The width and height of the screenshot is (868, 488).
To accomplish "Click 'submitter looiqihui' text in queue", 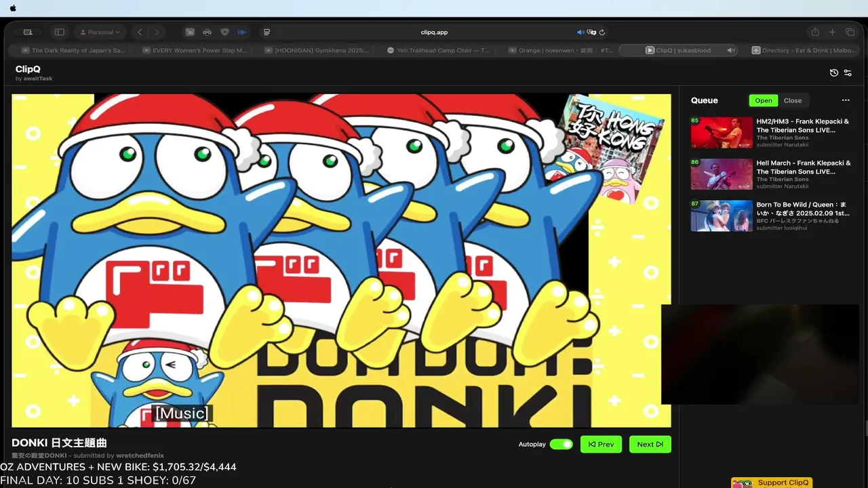I will (x=783, y=228).
